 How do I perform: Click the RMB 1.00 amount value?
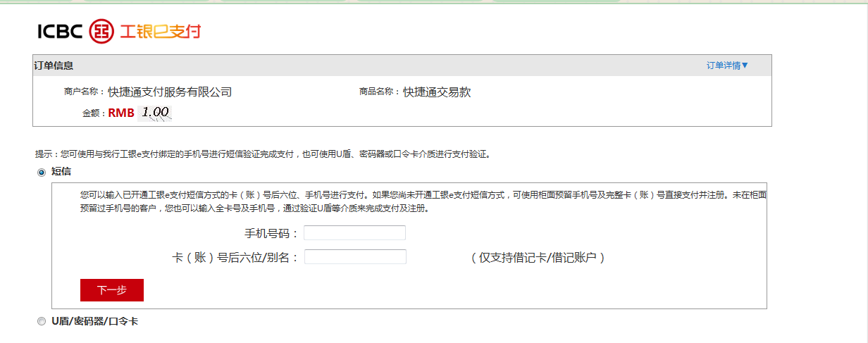[x=140, y=113]
